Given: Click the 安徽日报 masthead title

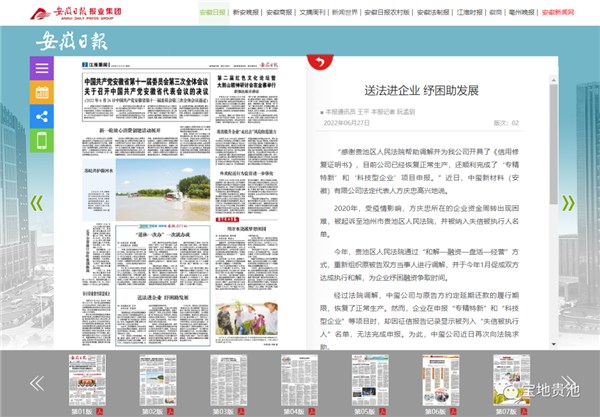Looking at the screenshot, I should (x=72, y=41).
